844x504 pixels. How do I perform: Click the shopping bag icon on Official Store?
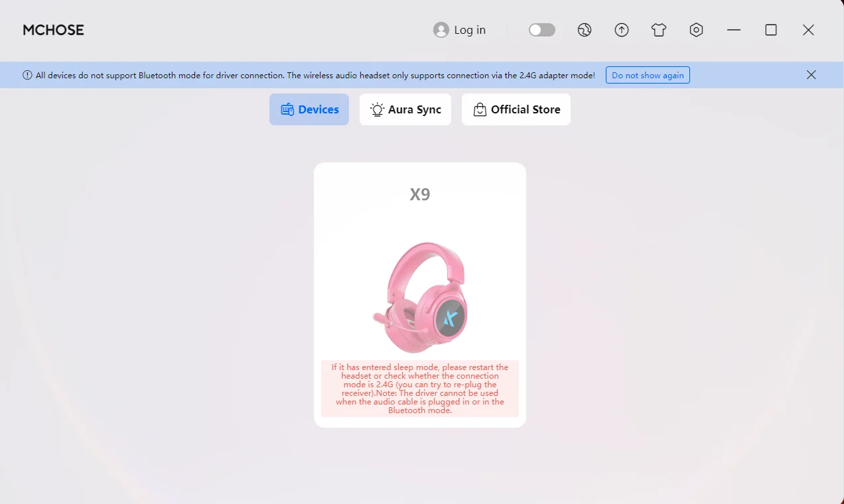pyautogui.click(x=480, y=109)
